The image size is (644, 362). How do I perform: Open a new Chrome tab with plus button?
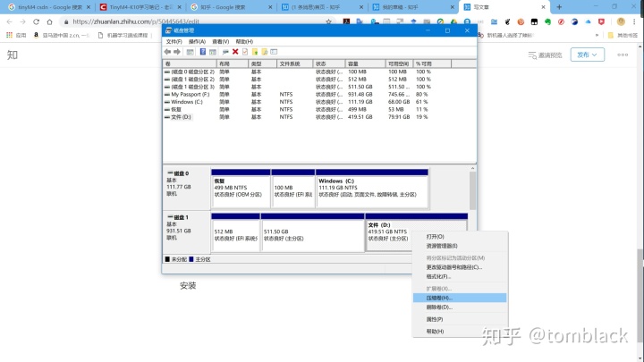coord(559,7)
